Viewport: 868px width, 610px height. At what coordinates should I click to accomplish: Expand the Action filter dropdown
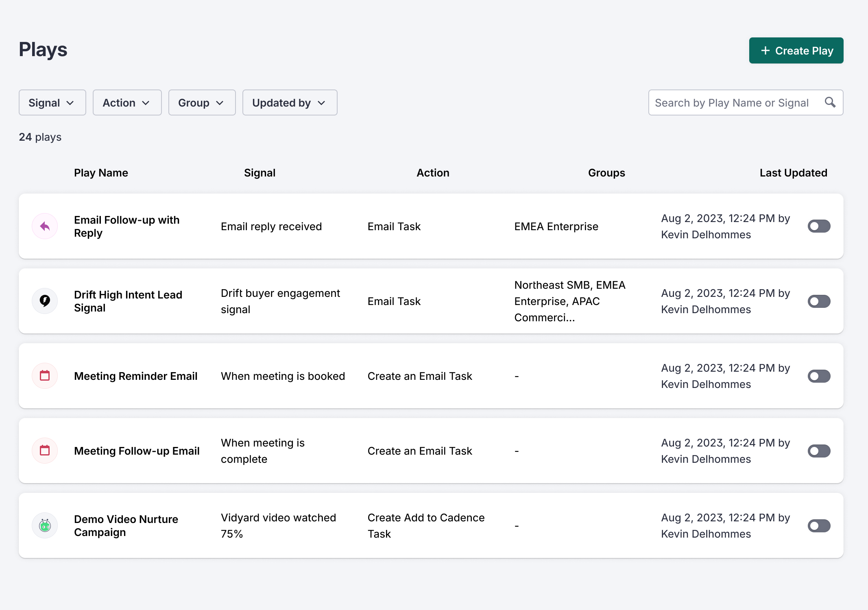[x=127, y=102]
